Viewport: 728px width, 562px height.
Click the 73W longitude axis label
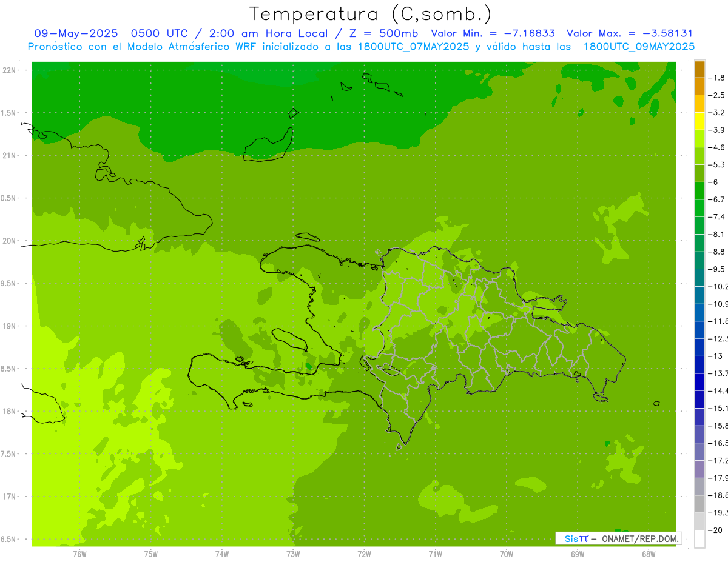tap(293, 554)
